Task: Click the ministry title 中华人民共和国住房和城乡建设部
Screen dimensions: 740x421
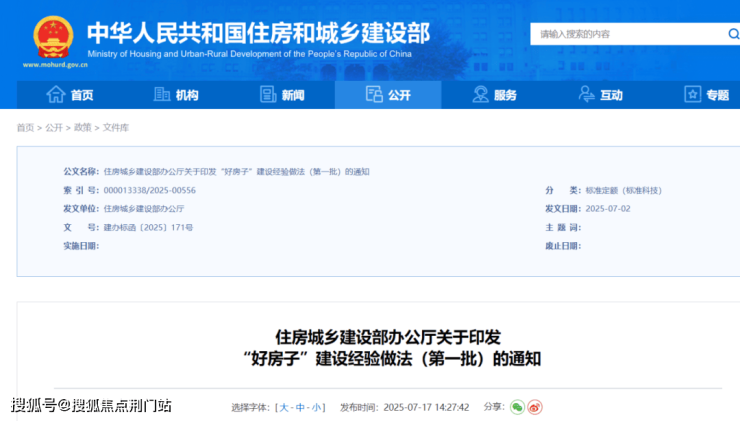Action: [x=259, y=33]
